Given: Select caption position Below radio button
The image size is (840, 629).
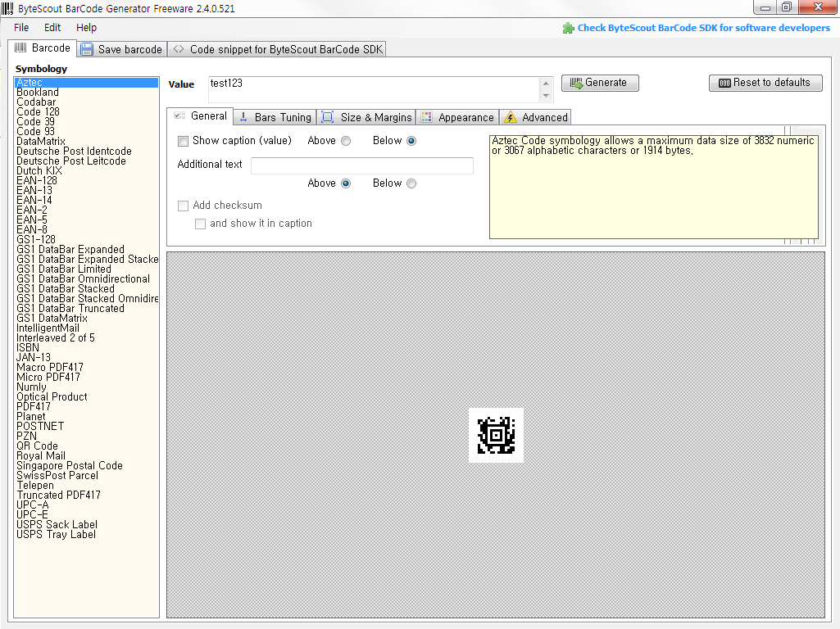Looking at the screenshot, I should [x=411, y=141].
